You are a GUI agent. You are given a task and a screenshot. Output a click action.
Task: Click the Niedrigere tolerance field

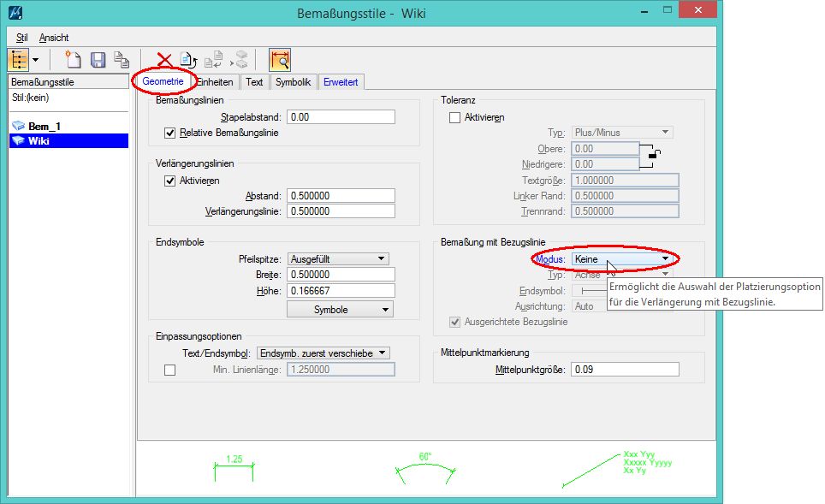pyautogui.click(x=606, y=164)
